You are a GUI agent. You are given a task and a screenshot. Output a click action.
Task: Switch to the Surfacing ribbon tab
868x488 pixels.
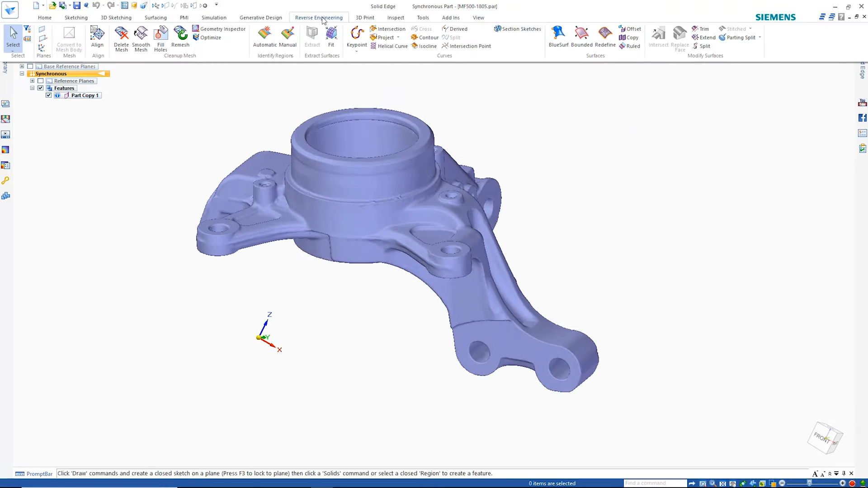[x=156, y=18]
